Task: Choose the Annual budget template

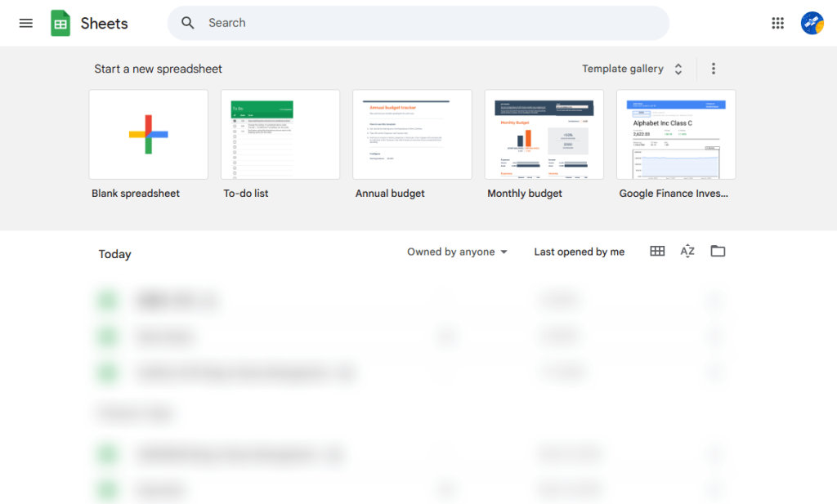Action: (412, 135)
